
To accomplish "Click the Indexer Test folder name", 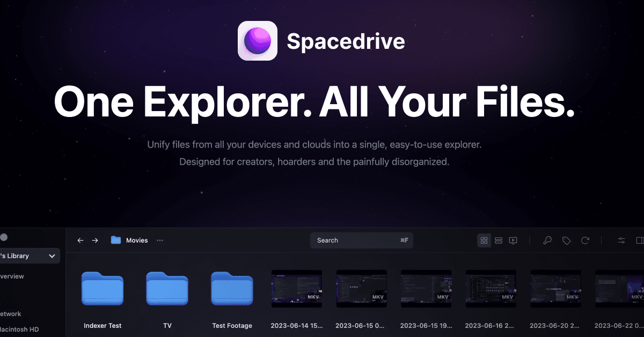I will click(103, 326).
